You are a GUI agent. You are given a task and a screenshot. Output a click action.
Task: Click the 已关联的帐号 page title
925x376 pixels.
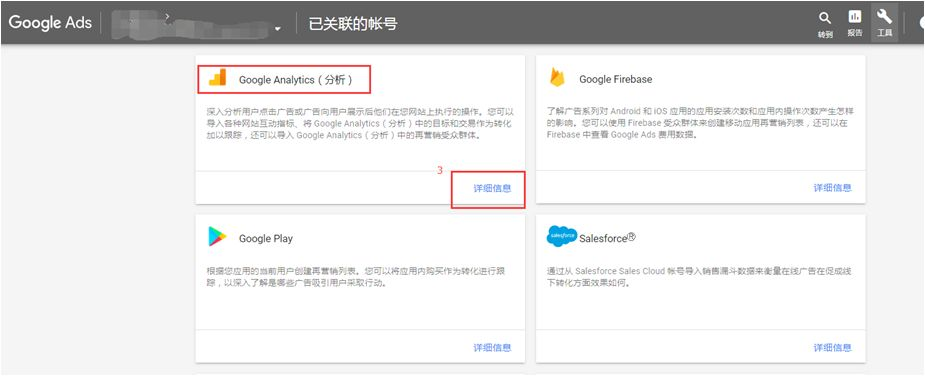pyautogui.click(x=353, y=24)
